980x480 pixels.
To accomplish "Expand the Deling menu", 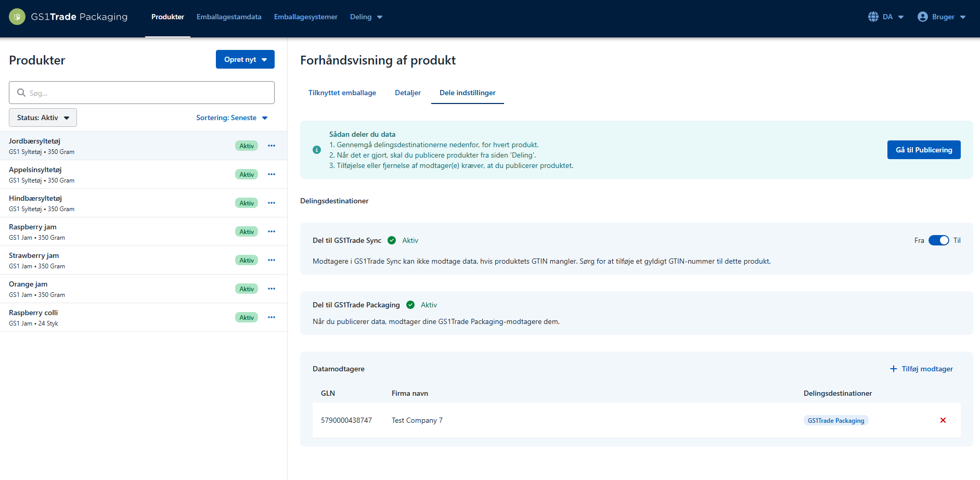I will point(366,17).
